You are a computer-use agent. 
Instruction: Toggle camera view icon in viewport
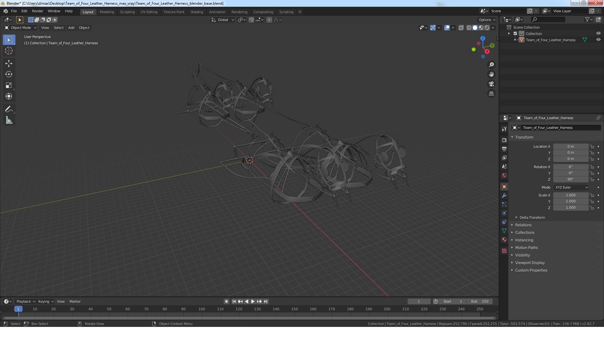[491, 84]
